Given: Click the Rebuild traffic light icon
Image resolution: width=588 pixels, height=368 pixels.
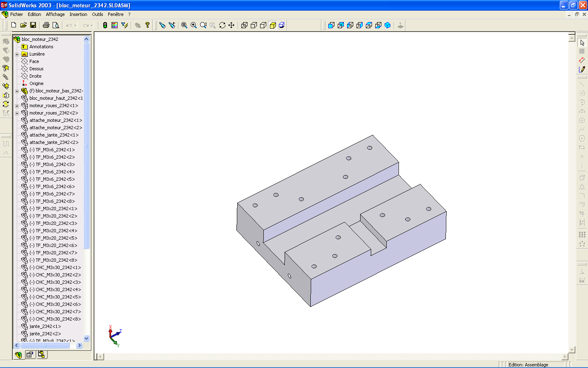Looking at the screenshot, I should [x=105, y=25].
